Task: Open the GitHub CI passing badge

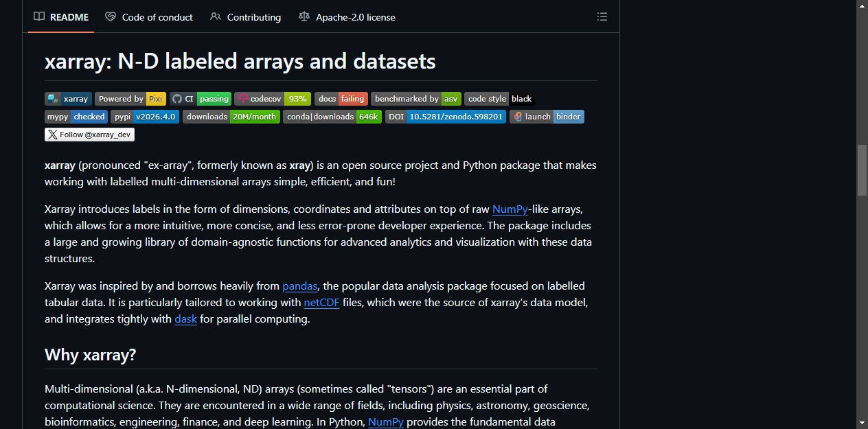Action: [201, 99]
